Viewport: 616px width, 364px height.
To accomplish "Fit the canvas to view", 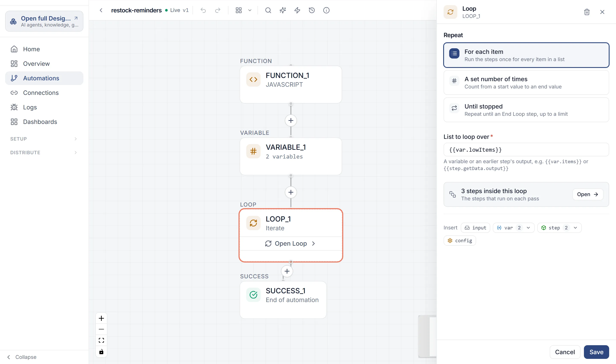I will click(x=101, y=340).
